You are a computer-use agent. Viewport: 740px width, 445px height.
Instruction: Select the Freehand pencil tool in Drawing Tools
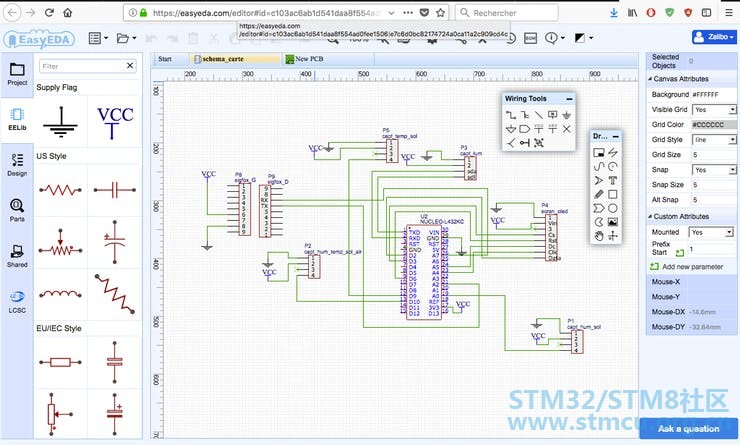pos(599,194)
